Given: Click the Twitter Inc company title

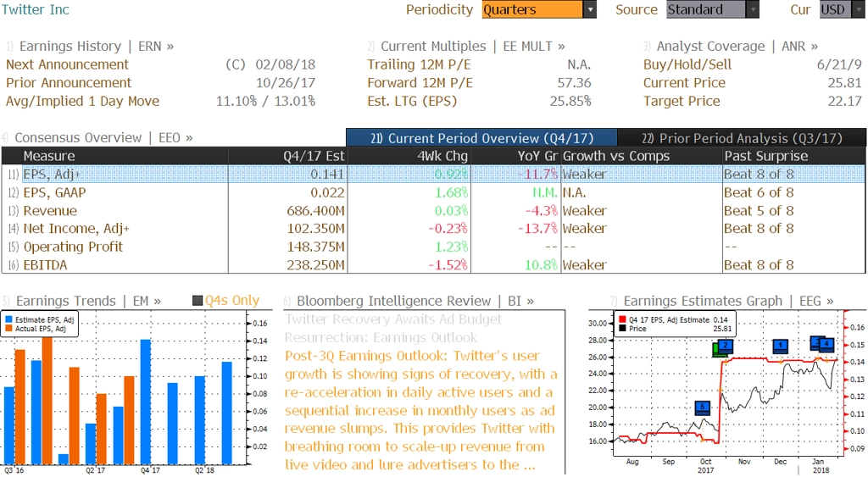Looking at the screenshot, I should [36, 9].
